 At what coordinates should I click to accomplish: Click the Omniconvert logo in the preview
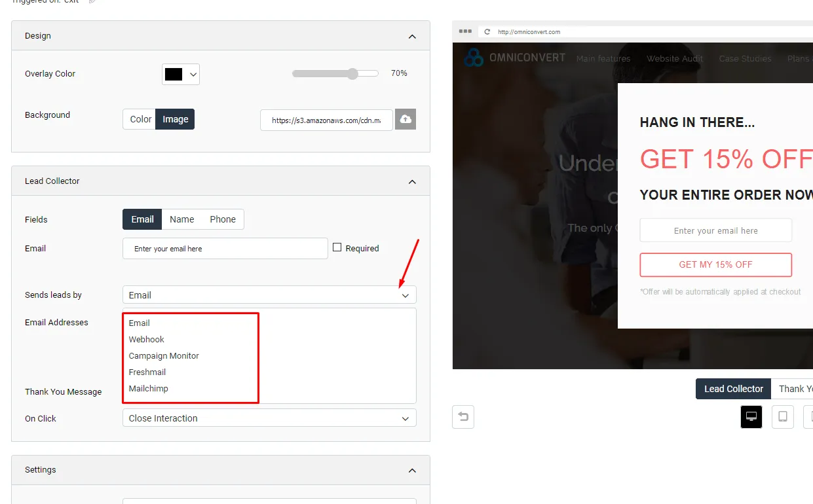pyautogui.click(x=514, y=58)
